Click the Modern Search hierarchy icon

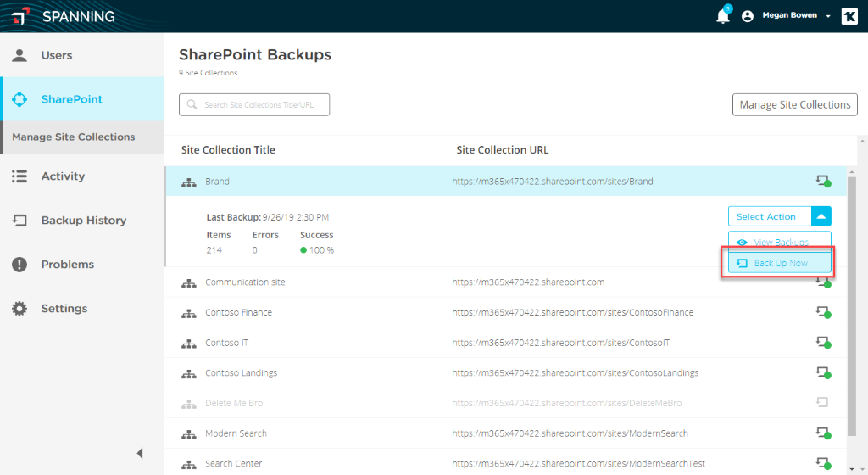pos(189,434)
